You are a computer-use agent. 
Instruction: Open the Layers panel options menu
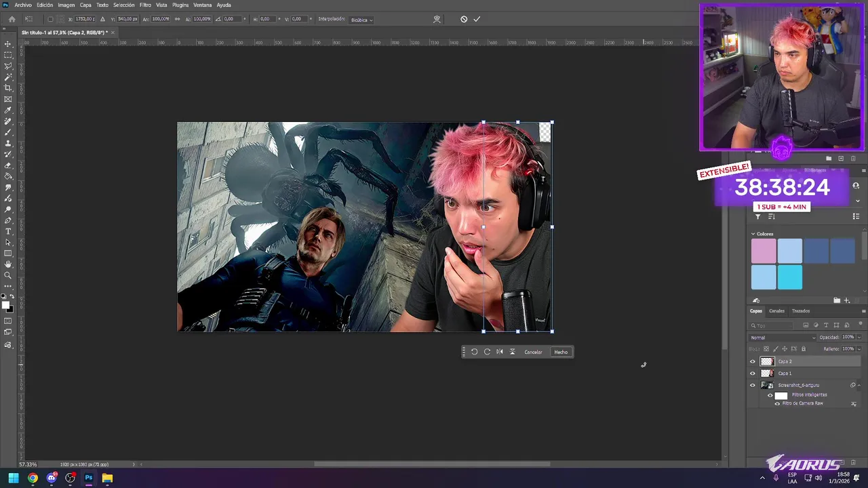tap(863, 311)
